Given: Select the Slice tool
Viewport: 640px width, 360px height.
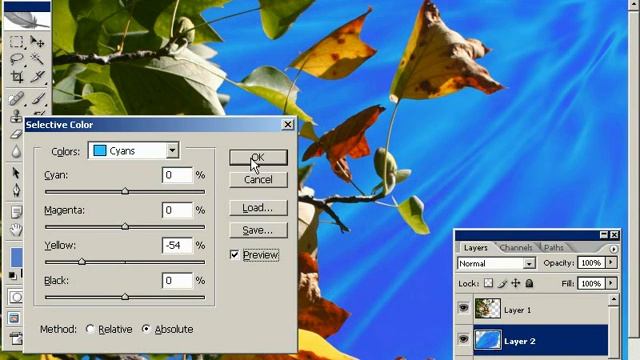Looking at the screenshot, I should click(x=37, y=77).
